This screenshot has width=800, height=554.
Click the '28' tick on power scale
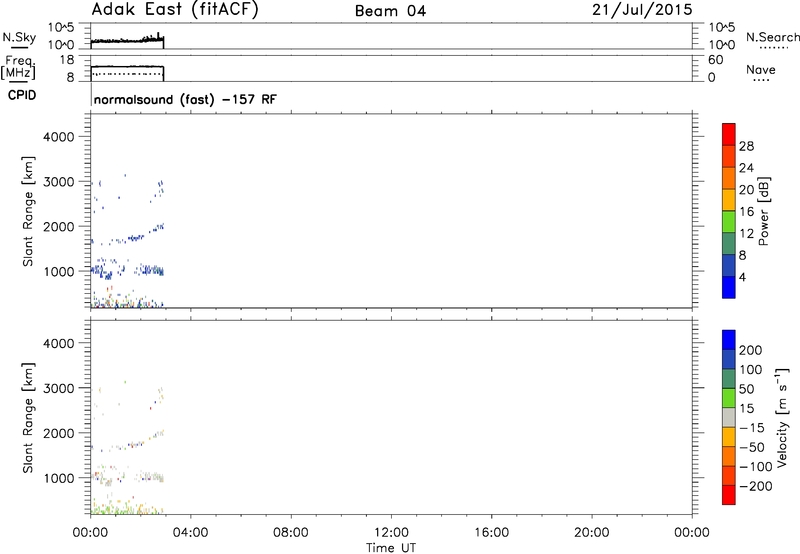(746, 146)
